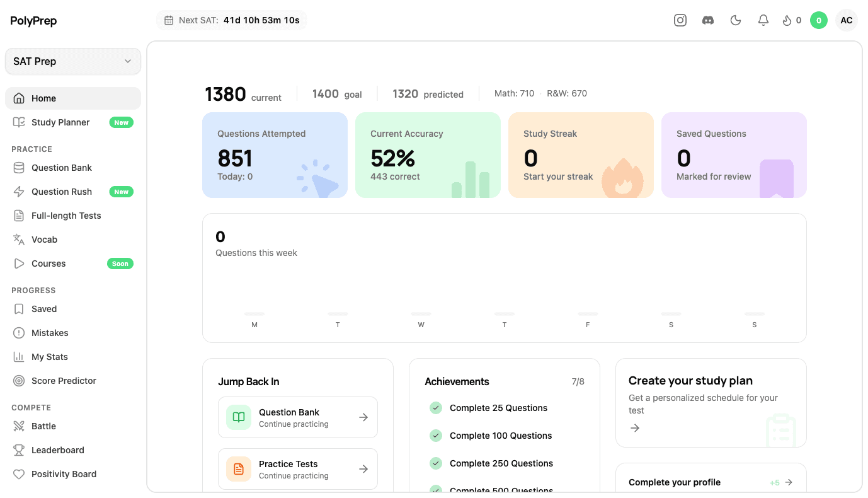Continue practicing in the Question Bank card

pos(297,417)
